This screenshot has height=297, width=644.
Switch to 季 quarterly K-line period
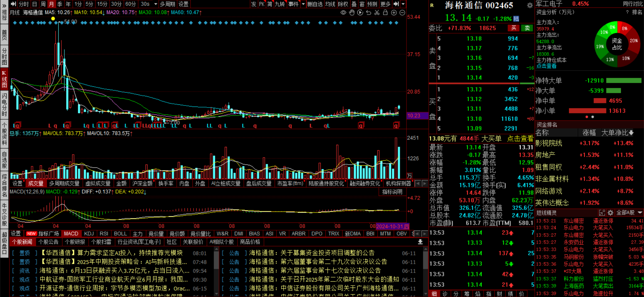[60, 4]
